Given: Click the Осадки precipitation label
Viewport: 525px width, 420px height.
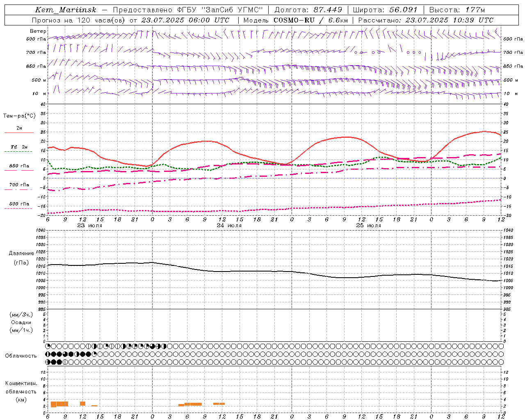Looking at the screenshot, I should click(21, 322).
